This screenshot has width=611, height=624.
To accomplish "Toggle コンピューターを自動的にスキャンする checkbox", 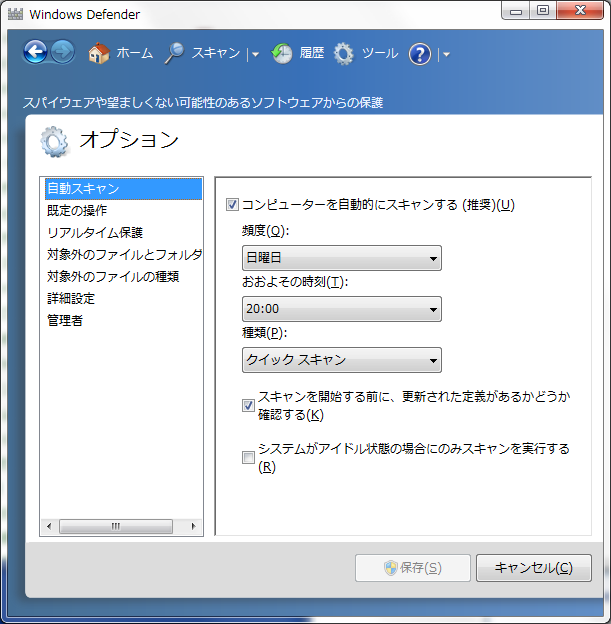I will click(232, 205).
